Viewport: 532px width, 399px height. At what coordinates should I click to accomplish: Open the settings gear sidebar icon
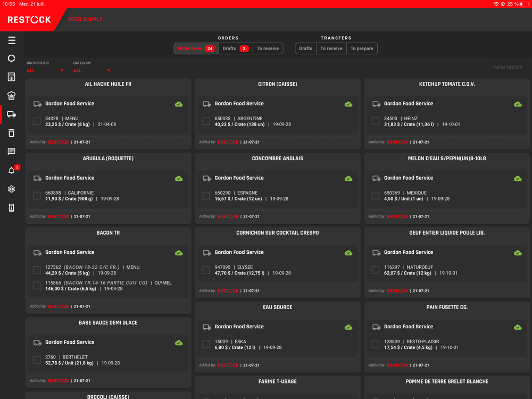coord(12,189)
